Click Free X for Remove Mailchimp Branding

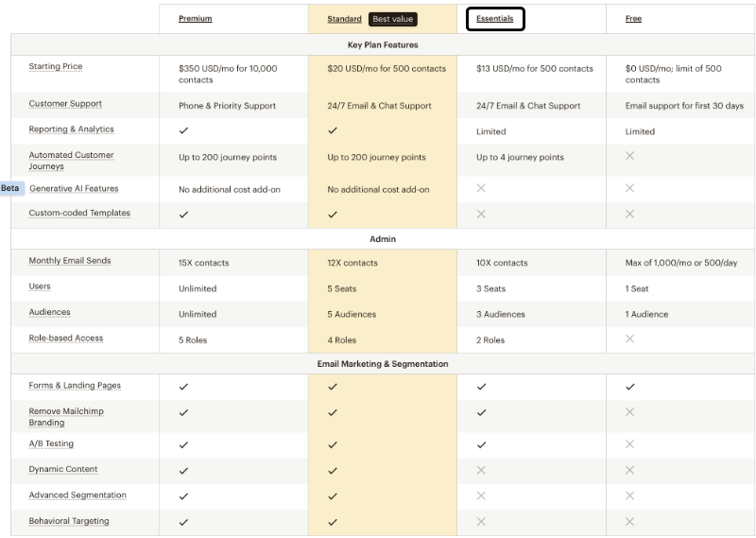(629, 412)
